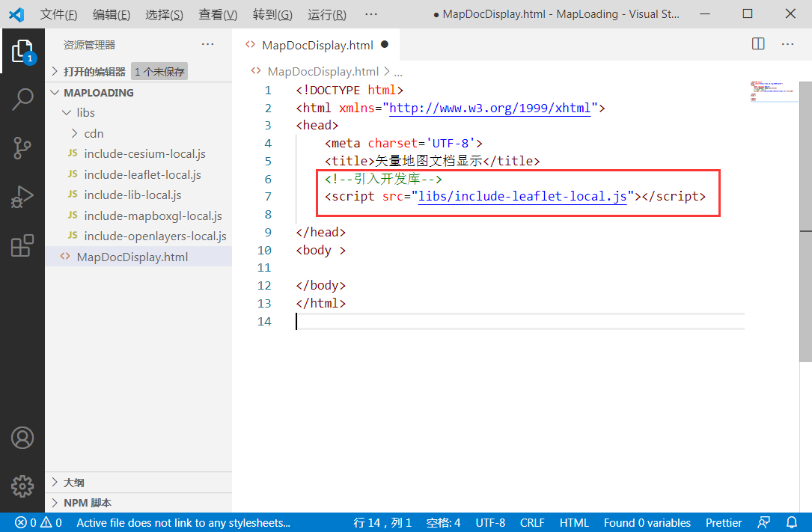Change file encoding UTF-8
Viewport: 812px width, 532px height.
[490, 523]
